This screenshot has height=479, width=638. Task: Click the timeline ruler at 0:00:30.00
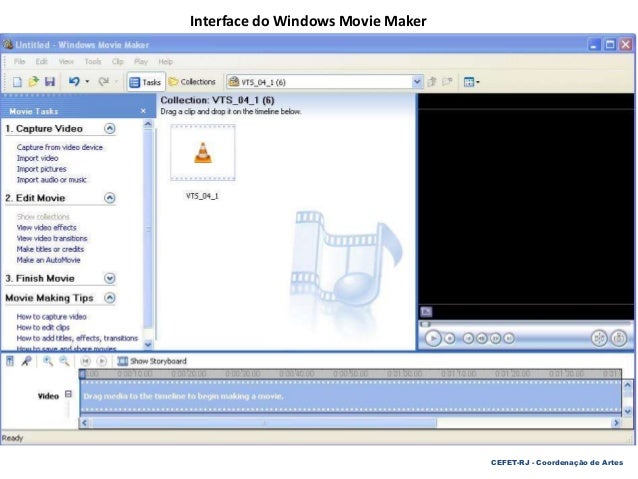(243, 373)
